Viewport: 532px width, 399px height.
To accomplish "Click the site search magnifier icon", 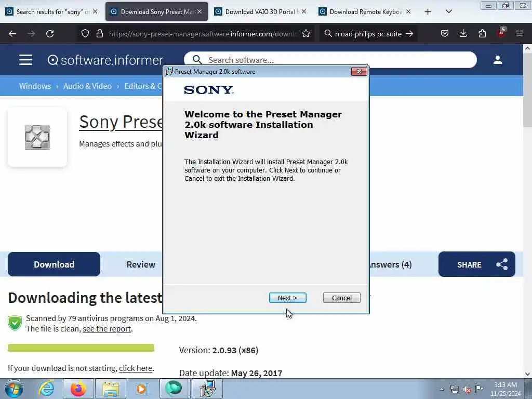I will click(197, 60).
